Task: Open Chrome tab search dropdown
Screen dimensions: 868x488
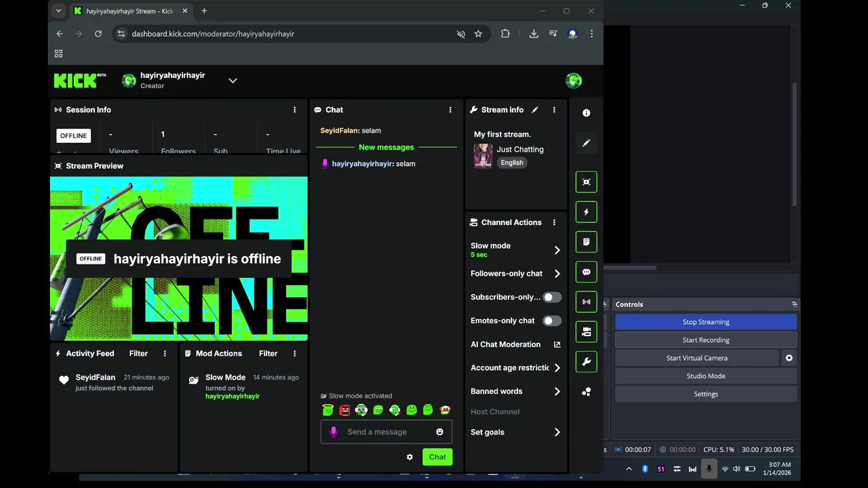Action: [58, 11]
